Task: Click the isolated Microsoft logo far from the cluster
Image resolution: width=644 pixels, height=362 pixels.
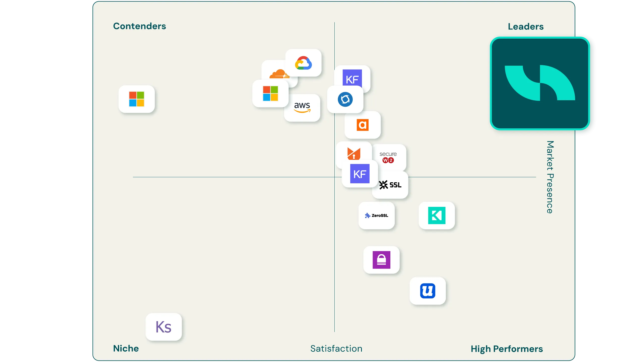Action: (136, 99)
